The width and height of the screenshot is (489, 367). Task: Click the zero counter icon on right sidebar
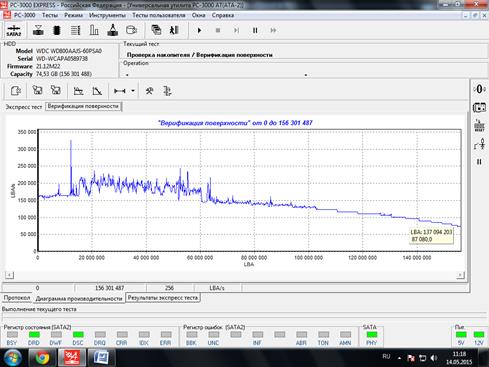click(479, 89)
